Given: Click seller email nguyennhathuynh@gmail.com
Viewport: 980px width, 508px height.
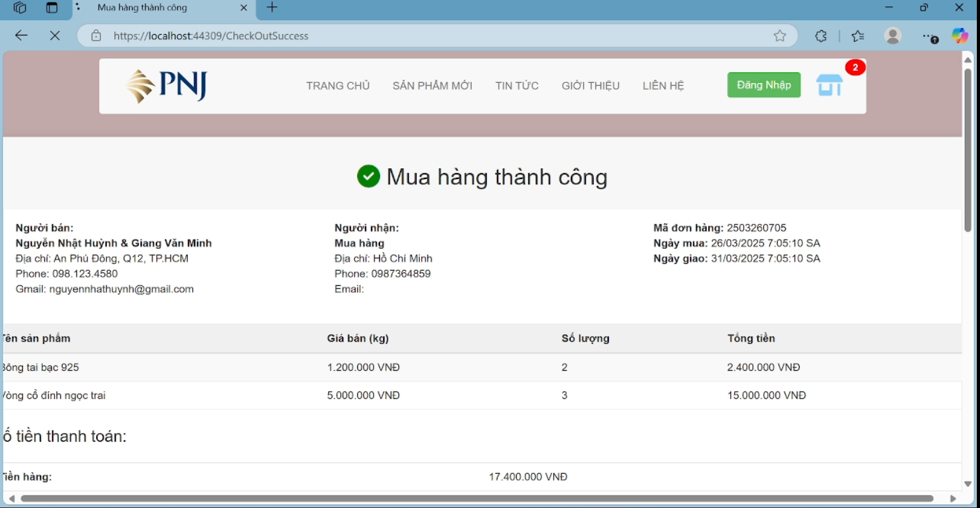Looking at the screenshot, I should point(121,289).
